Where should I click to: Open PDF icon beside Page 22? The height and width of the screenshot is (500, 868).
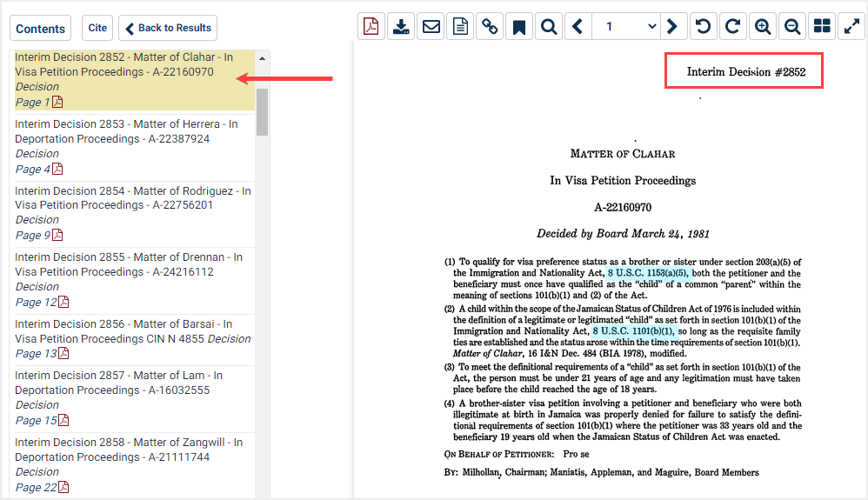point(63,487)
